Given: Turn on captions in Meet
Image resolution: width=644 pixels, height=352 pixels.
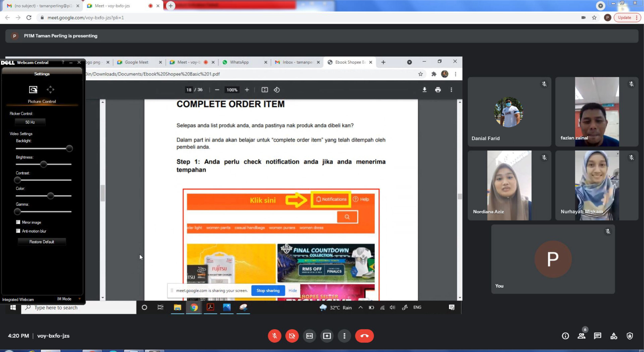Looking at the screenshot, I should [309, 336].
